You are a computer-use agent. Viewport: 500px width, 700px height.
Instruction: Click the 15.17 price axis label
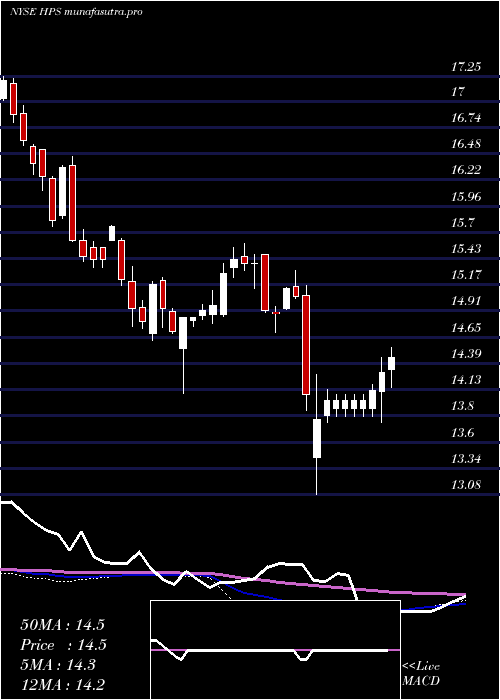467,274
